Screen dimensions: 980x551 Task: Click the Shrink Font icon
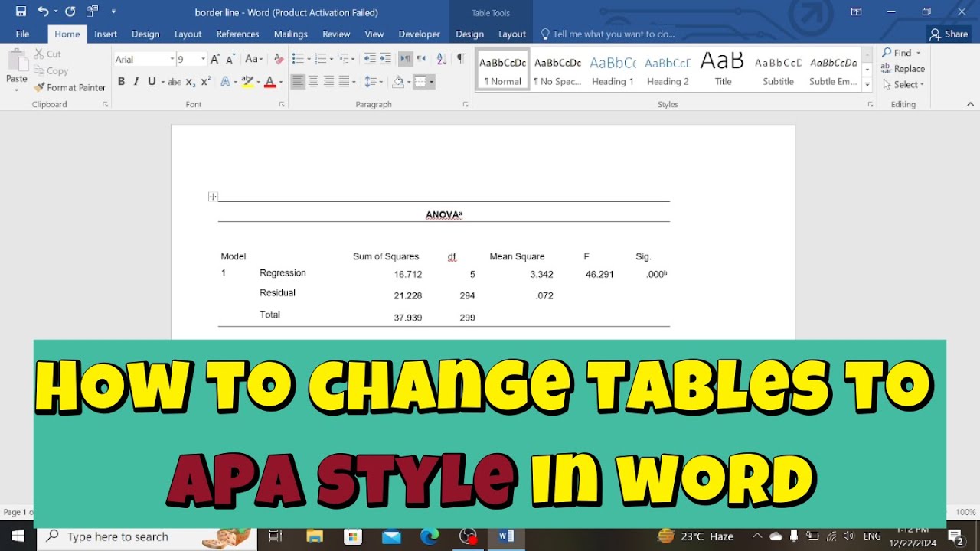[x=230, y=59]
